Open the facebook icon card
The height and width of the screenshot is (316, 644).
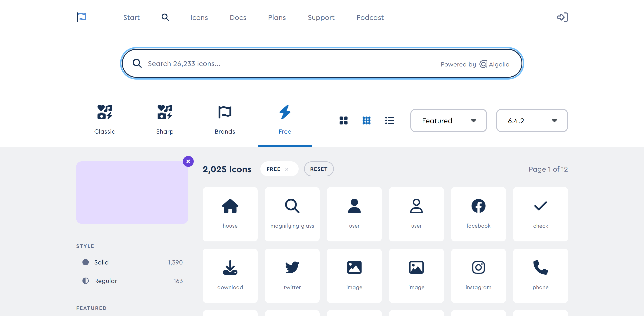(x=478, y=214)
